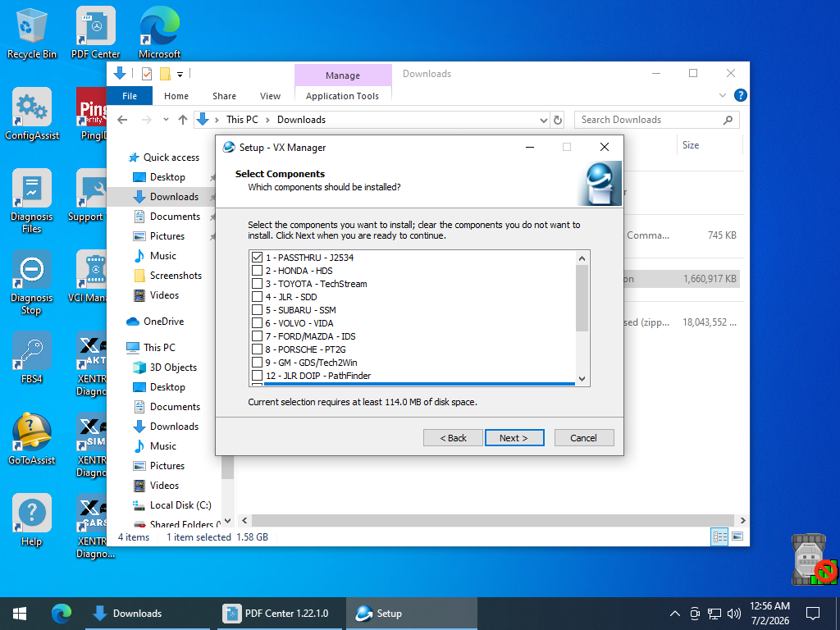This screenshot has height=630, width=840.
Task: Click VCI device status icon on desktop
Action: click(813, 559)
